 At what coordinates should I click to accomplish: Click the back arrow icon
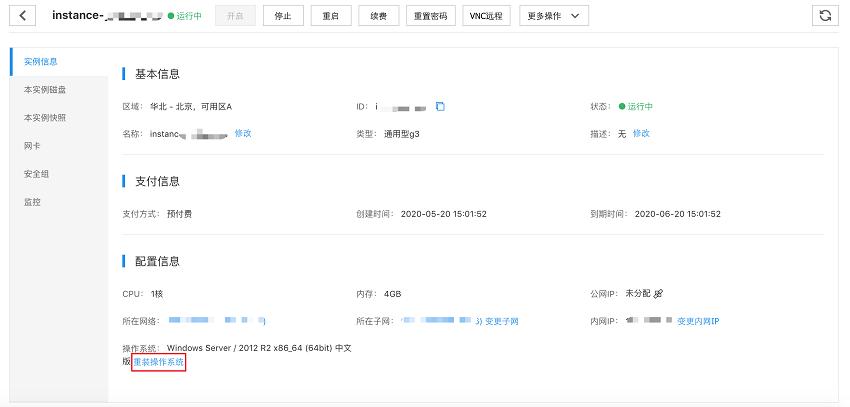(x=23, y=16)
